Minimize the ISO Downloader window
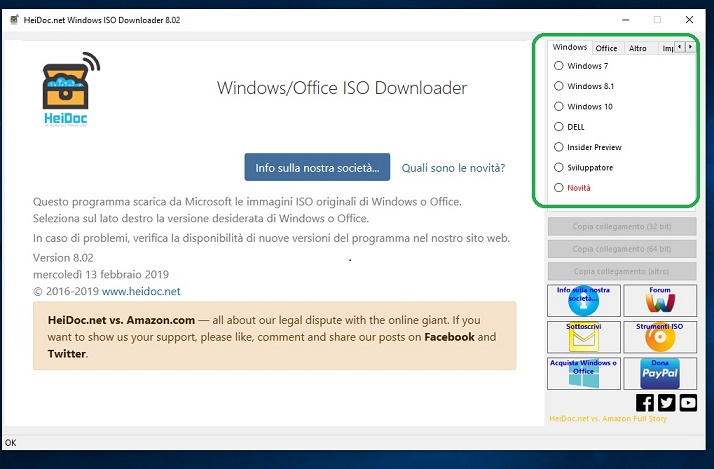 [626, 20]
